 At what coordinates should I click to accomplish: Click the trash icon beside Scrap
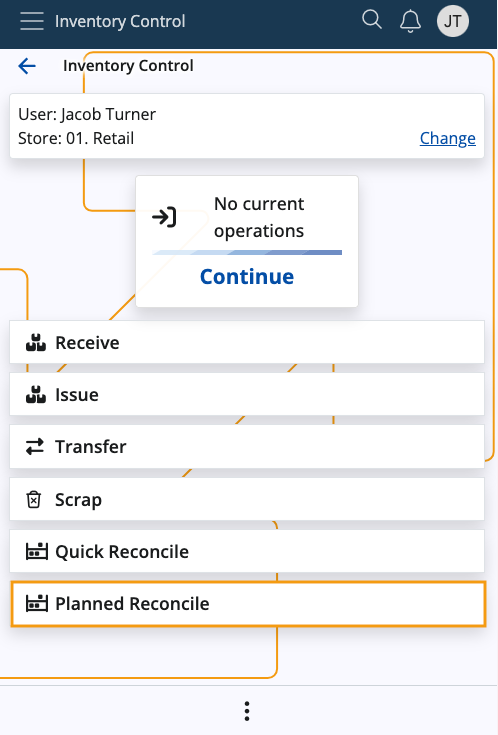pyautogui.click(x=34, y=500)
